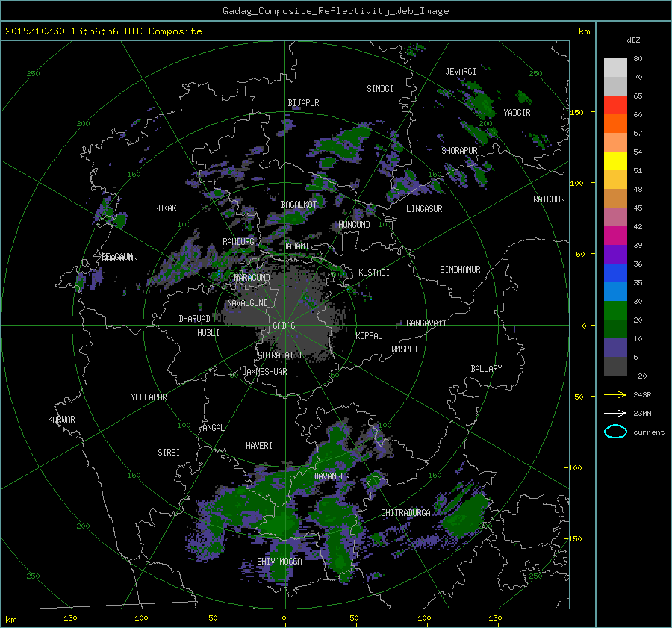The height and width of the screenshot is (628, 672).
Task: Click the yellow 54 dBZ color swatch
Action: point(615,161)
